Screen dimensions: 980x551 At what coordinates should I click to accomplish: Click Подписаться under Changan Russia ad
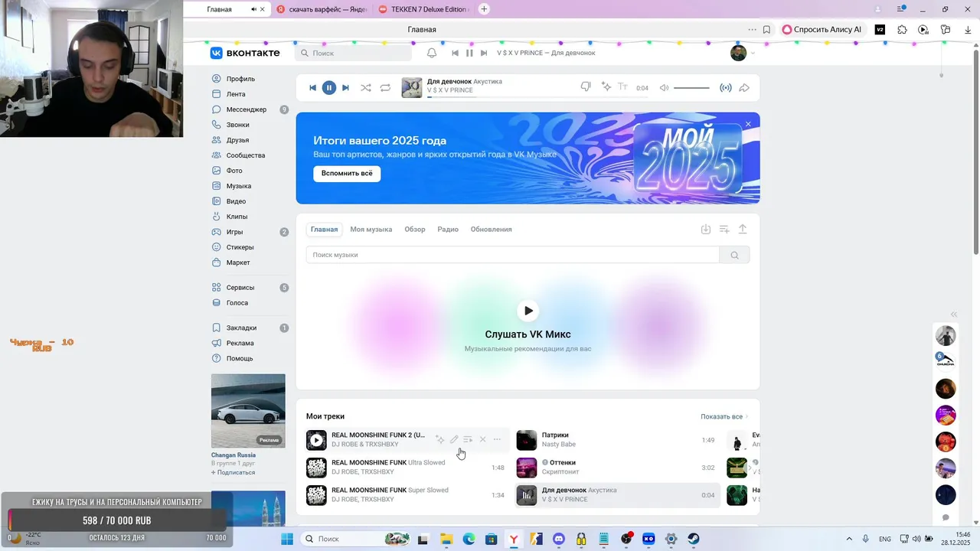tap(234, 473)
